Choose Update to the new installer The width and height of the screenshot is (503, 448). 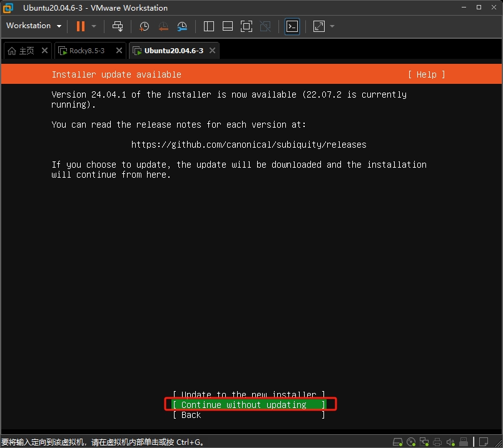click(249, 394)
